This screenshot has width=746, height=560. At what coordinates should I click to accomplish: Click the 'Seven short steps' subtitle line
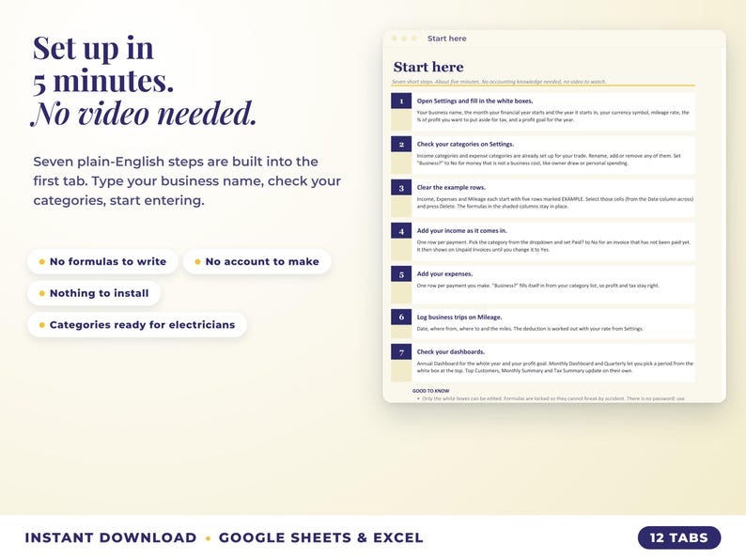point(499,82)
